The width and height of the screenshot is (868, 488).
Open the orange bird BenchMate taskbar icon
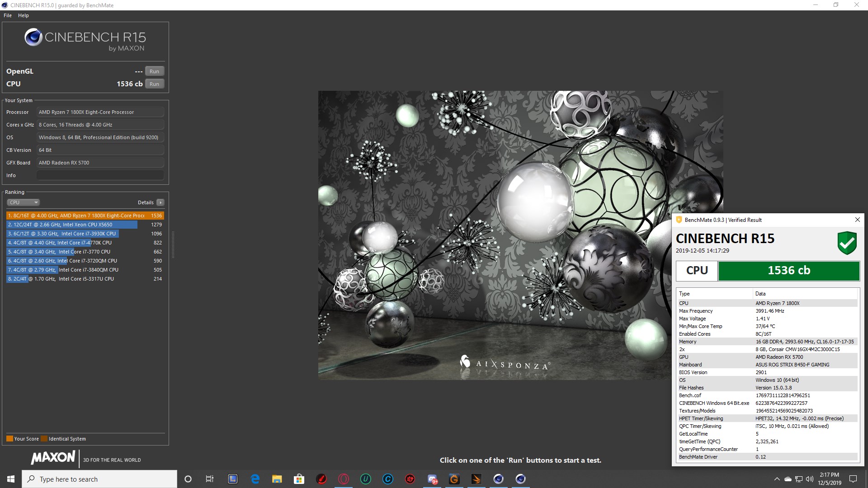476,479
